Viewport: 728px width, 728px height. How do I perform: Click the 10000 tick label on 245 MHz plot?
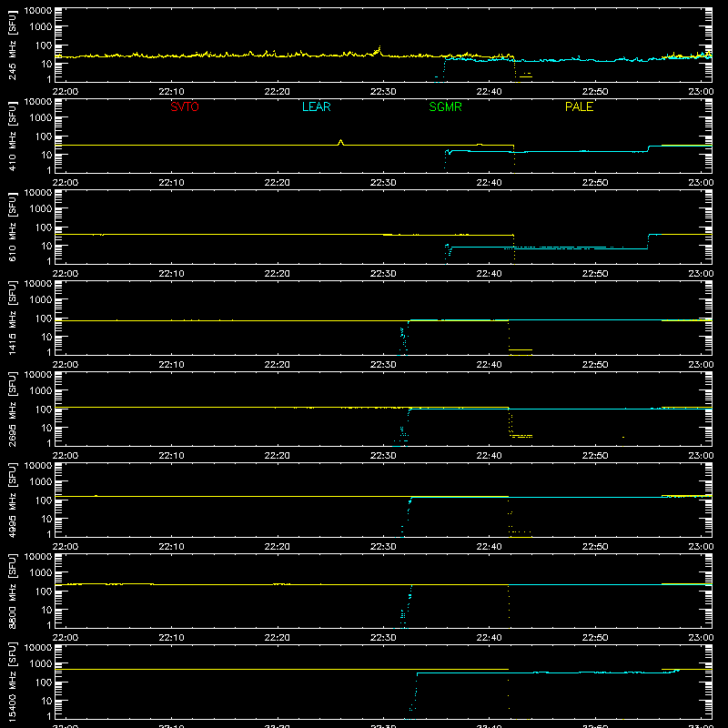38,11
